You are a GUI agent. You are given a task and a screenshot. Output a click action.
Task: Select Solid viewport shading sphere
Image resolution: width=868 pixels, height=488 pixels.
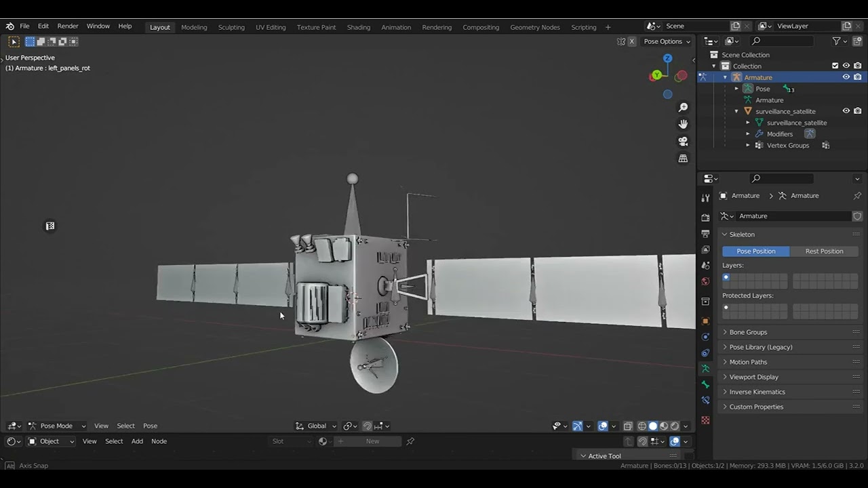653,426
